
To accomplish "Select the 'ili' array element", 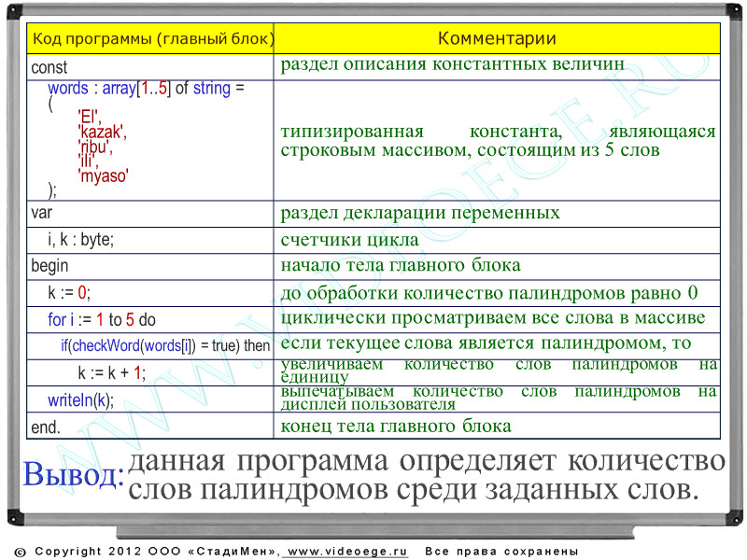I will (88, 161).
